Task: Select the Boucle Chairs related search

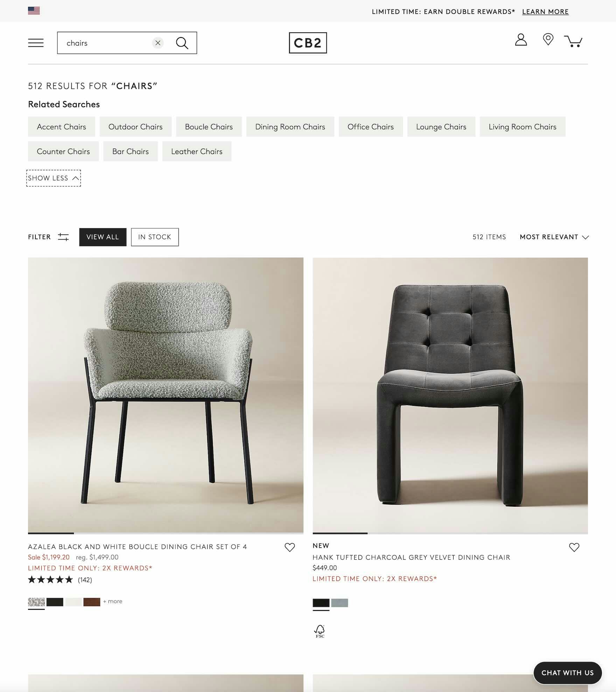Action: (209, 127)
